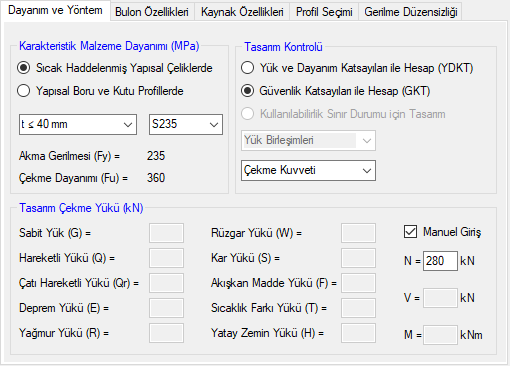Viewport: 510px width, 366px height.
Task: Open the Bulon Özellikleri tab
Action: (x=152, y=12)
